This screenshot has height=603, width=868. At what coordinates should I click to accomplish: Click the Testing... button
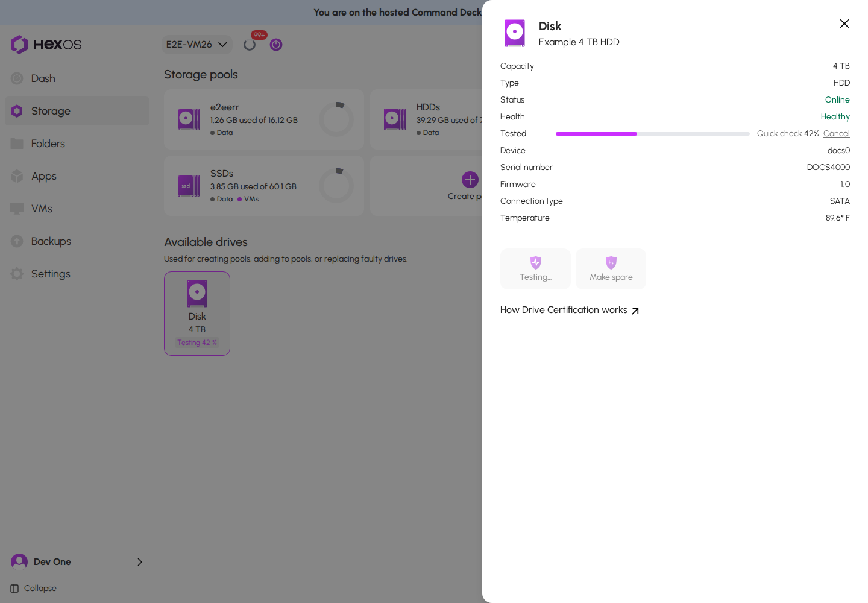[x=535, y=269]
